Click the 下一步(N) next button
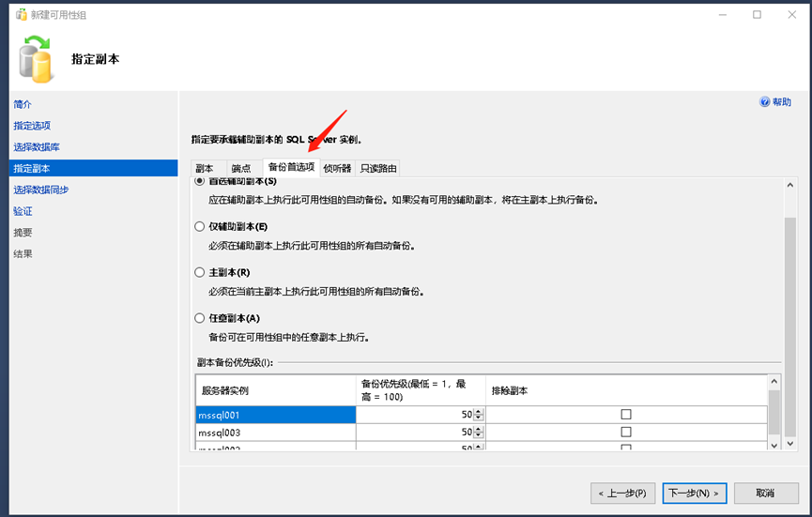Viewport: 812px width, 517px height. tap(695, 494)
